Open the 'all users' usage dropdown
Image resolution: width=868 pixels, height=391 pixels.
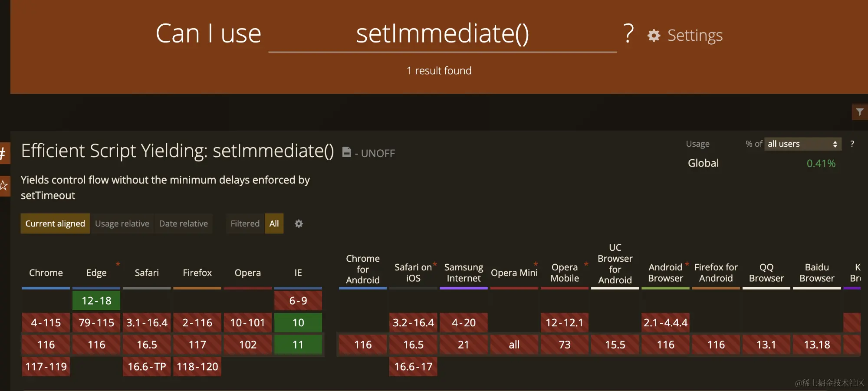point(802,144)
